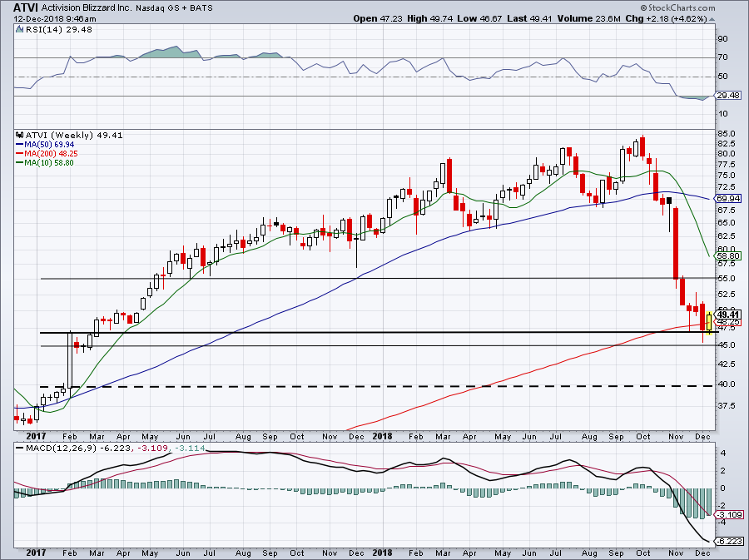Click the 85.0 price axis label

726,133
